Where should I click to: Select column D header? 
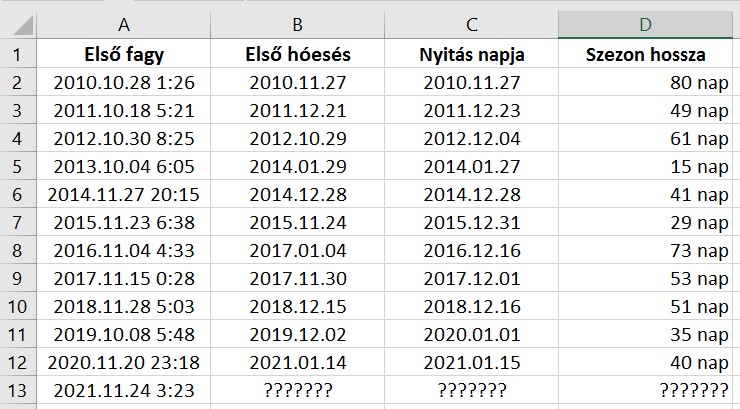[x=646, y=24]
